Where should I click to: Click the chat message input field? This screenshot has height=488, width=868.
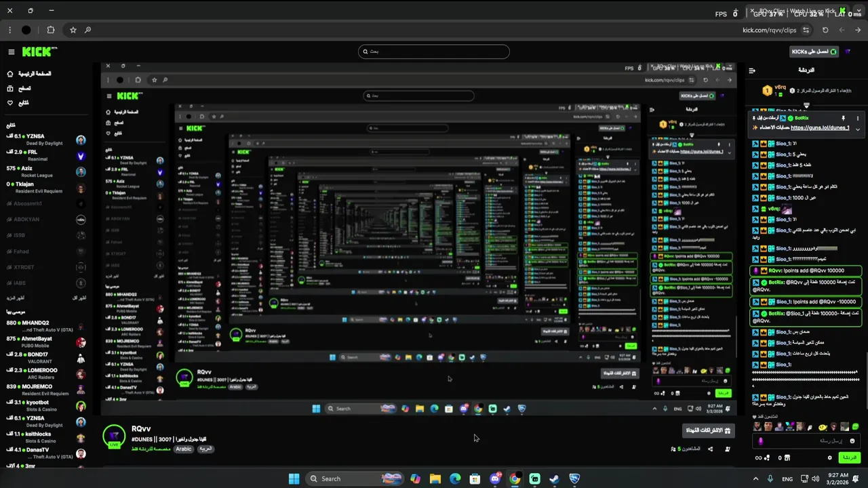[x=808, y=441]
